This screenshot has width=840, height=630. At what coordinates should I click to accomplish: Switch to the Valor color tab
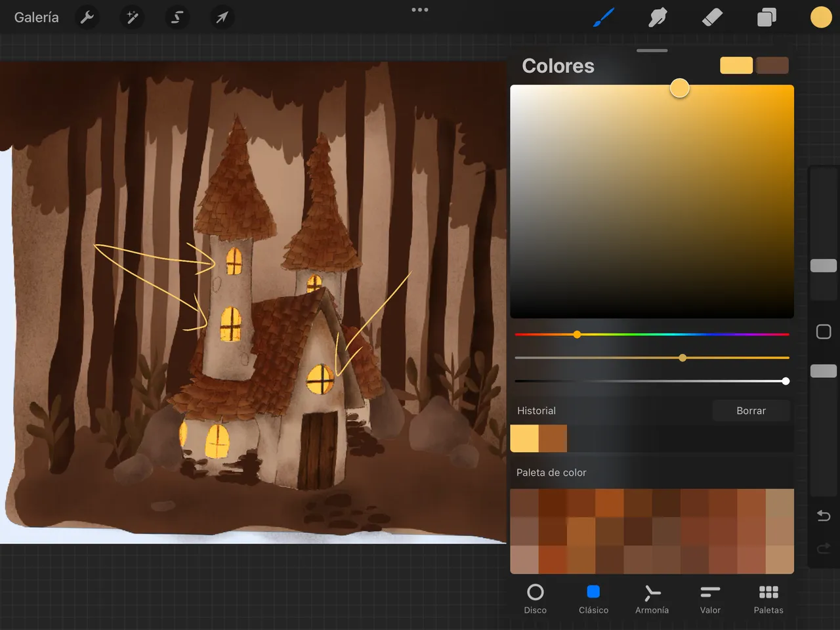click(710, 599)
